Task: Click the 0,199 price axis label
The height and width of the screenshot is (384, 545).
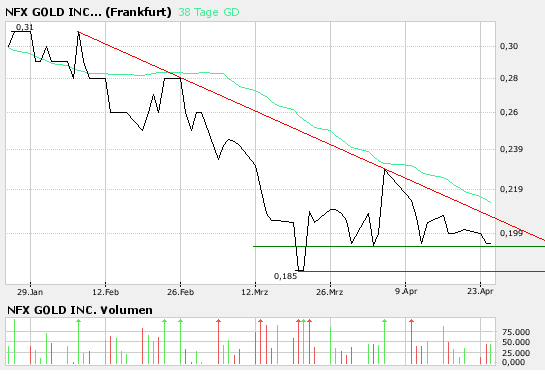Action: 511,233
